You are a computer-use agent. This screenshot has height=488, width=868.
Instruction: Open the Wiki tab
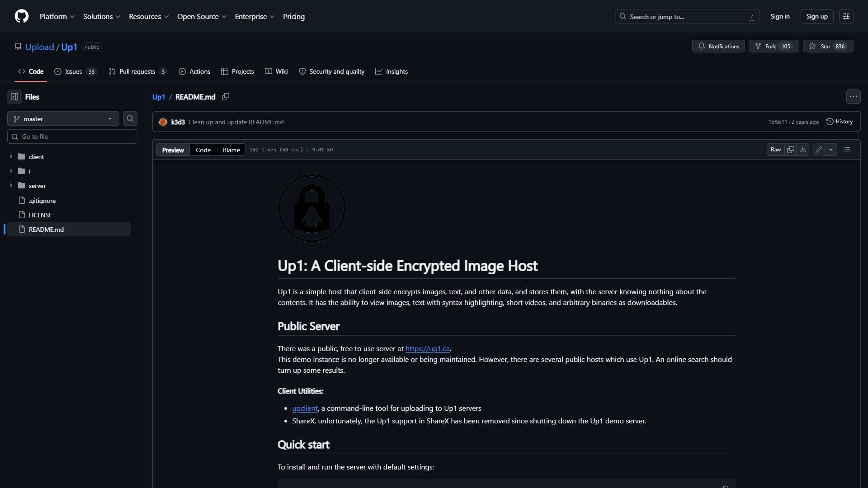pos(276,71)
